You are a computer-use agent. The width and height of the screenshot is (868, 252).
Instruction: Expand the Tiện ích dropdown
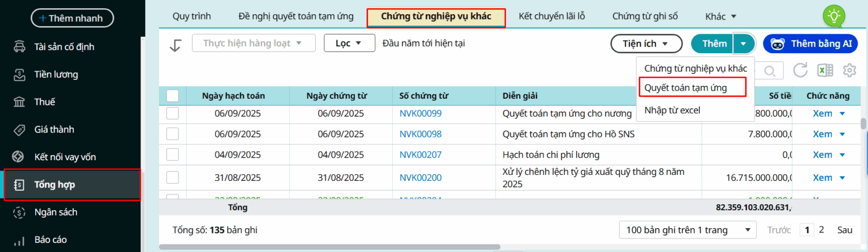[x=646, y=43]
